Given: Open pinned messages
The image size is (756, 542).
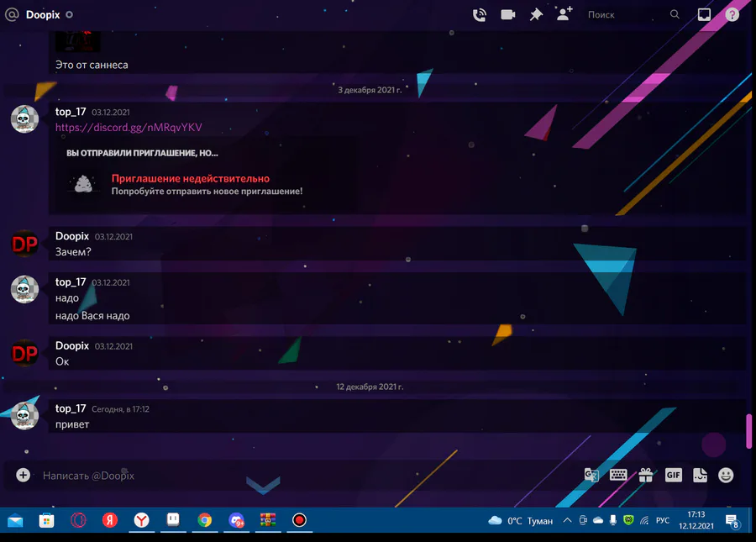Looking at the screenshot, I should tap(536, 15).
